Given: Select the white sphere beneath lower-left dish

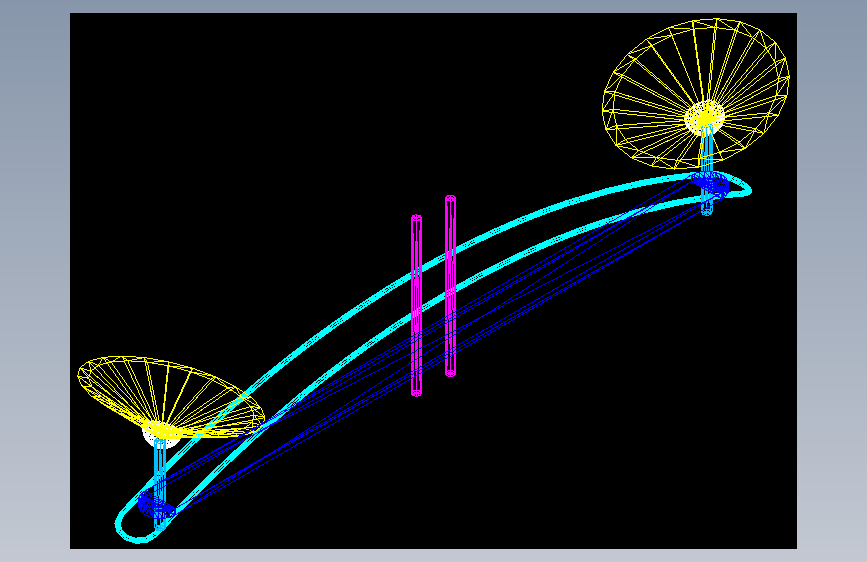Looking at the screenshot, I should click(161, 436).
